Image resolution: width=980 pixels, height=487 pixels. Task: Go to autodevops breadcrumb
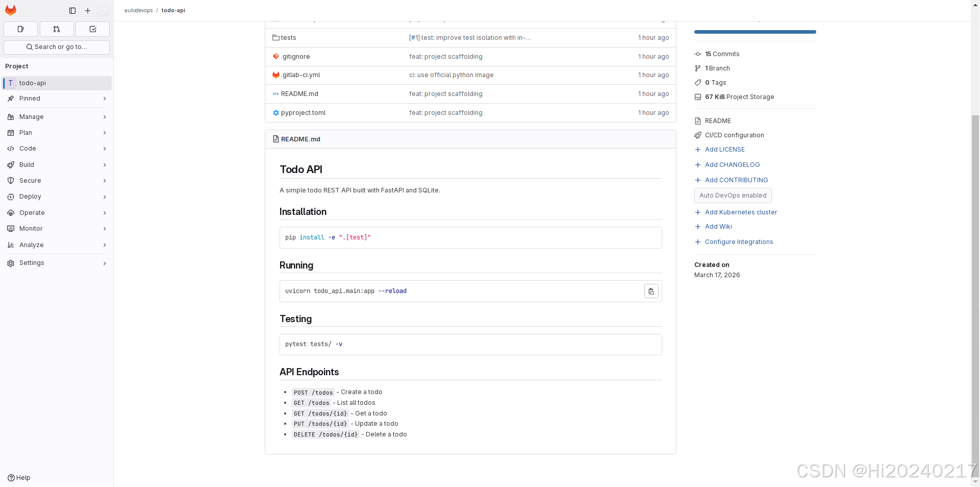click(x=138, y=10)
